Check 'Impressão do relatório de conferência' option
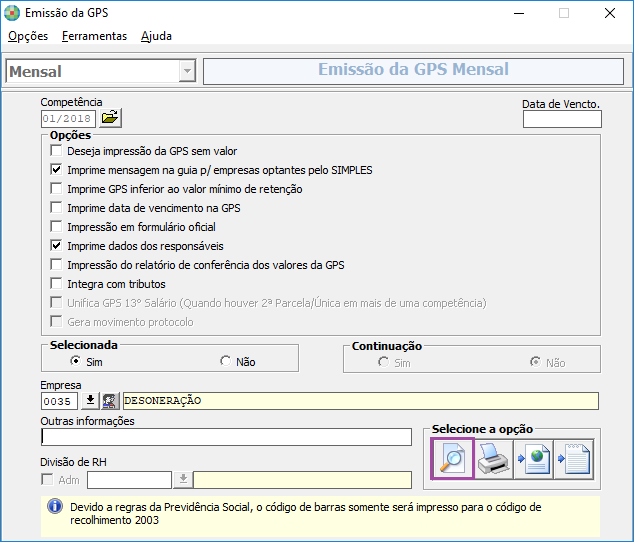Screen dimensions: 634x542 (56, 265)
